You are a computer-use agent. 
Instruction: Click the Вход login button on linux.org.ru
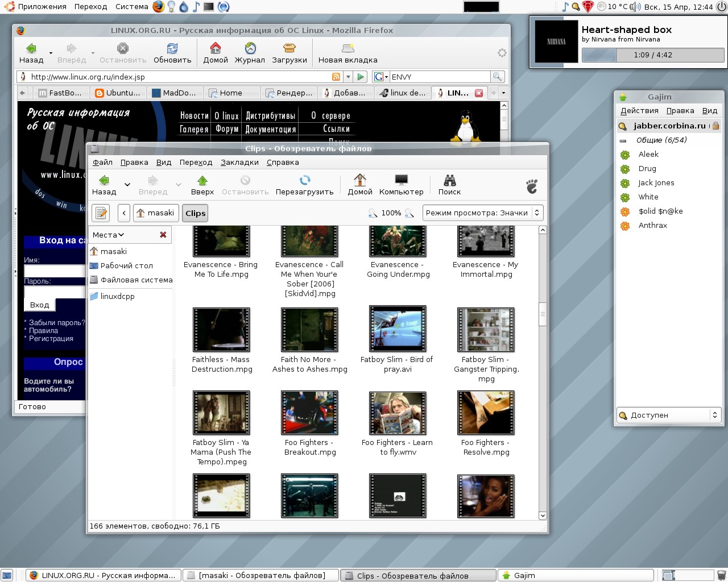40,305
